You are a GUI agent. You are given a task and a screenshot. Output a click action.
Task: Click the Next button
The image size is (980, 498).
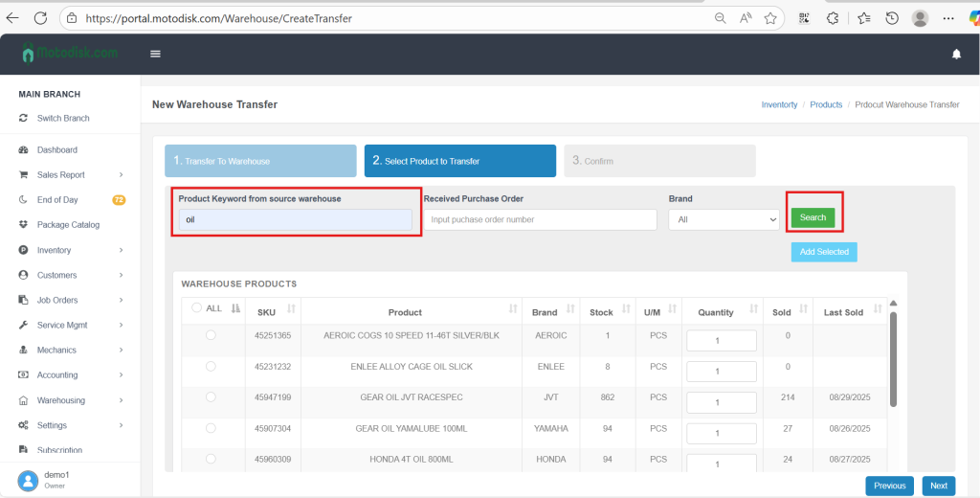click(939, 486)
